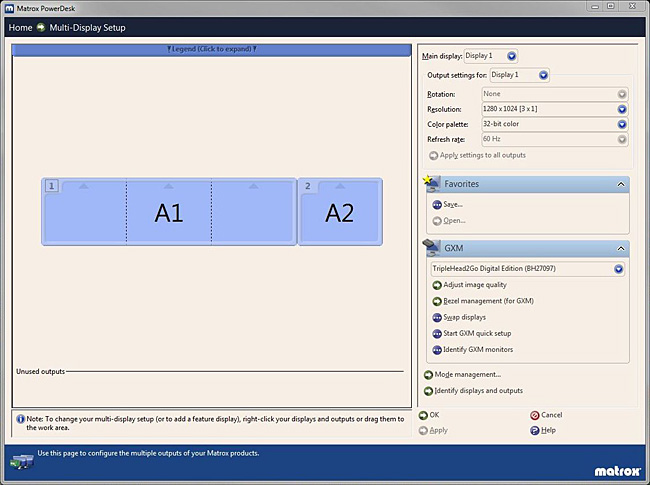Click the display number 2 tab badge

[308, 186]
